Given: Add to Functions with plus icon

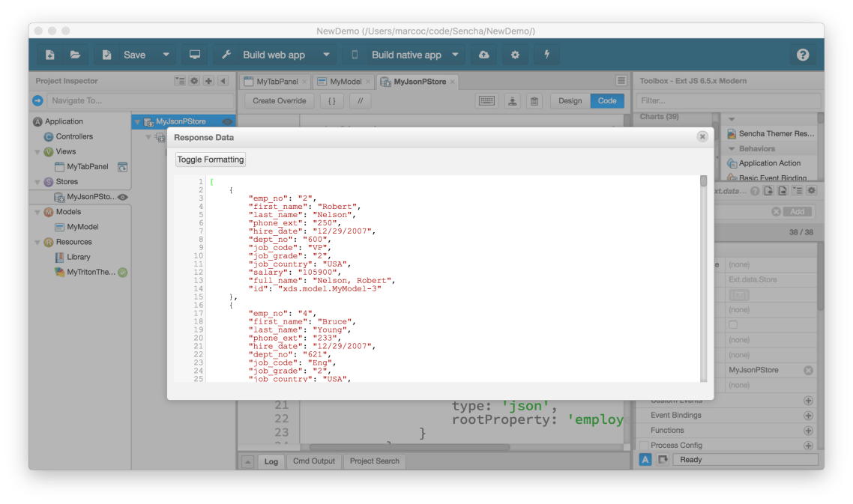Looking at the screenshot, I should click(808, 431).
